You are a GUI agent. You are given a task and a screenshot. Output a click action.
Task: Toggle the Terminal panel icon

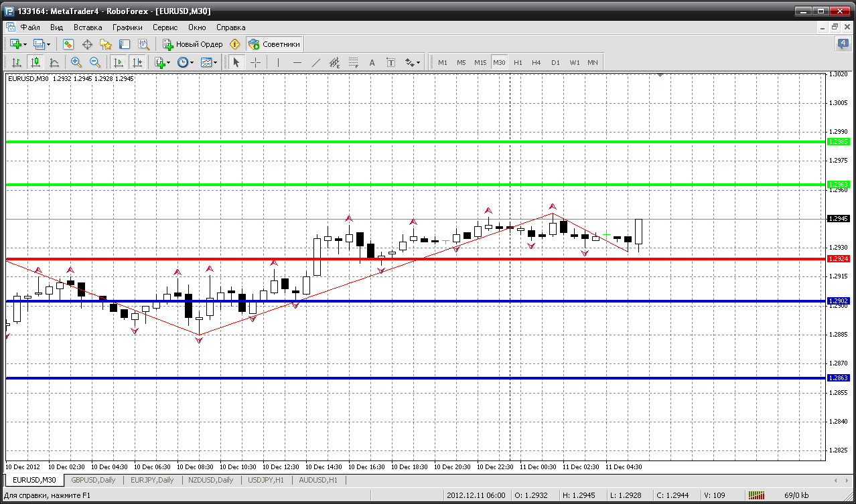tap(125, 44)
